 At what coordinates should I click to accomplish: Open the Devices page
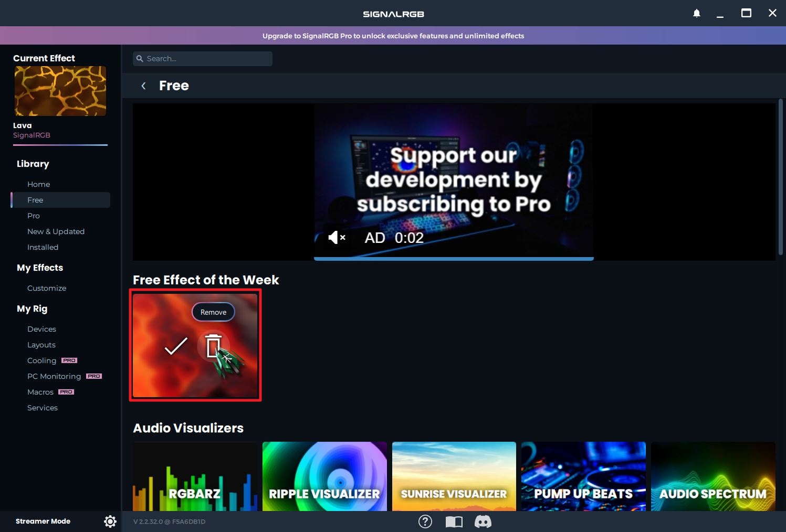click(41, 329)
